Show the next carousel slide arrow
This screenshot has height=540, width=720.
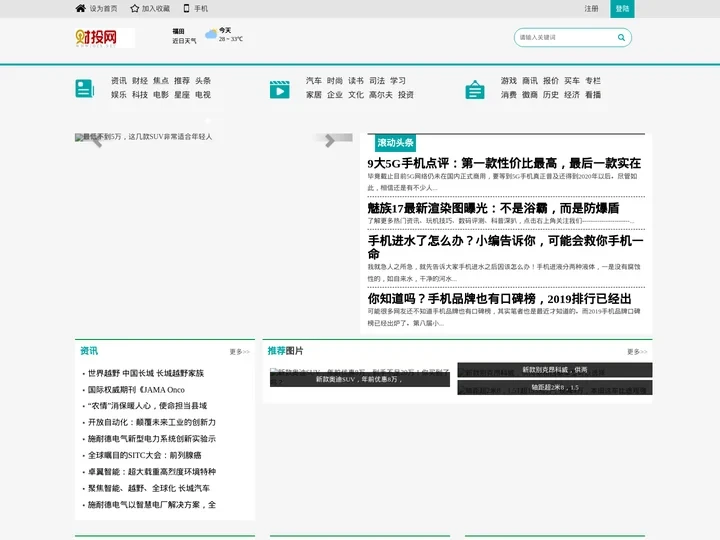click(x=329, y=141)
